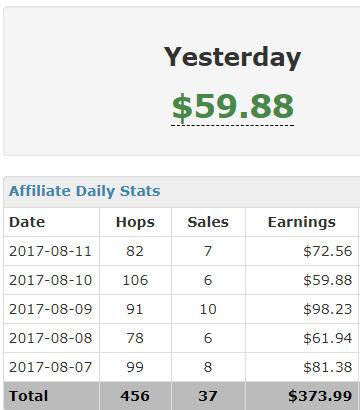Open the Affiliate Daily Stats heading link
Screen dimensions: 360x410
(x=85, y=191)
